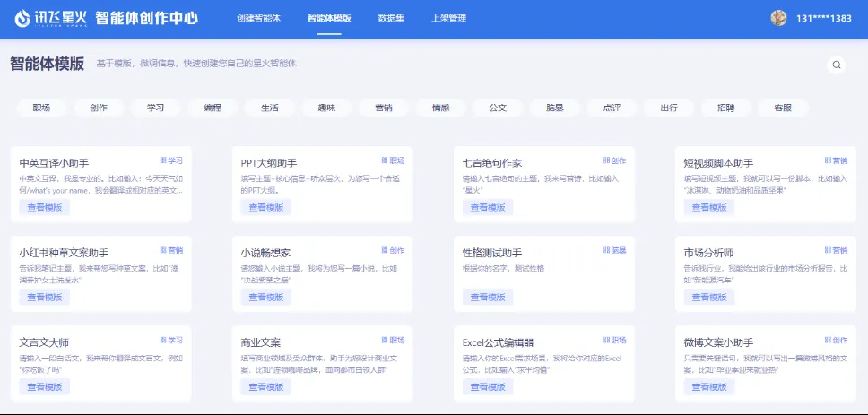View template for 中英互译小助手
868x415 pixels.
44,207
